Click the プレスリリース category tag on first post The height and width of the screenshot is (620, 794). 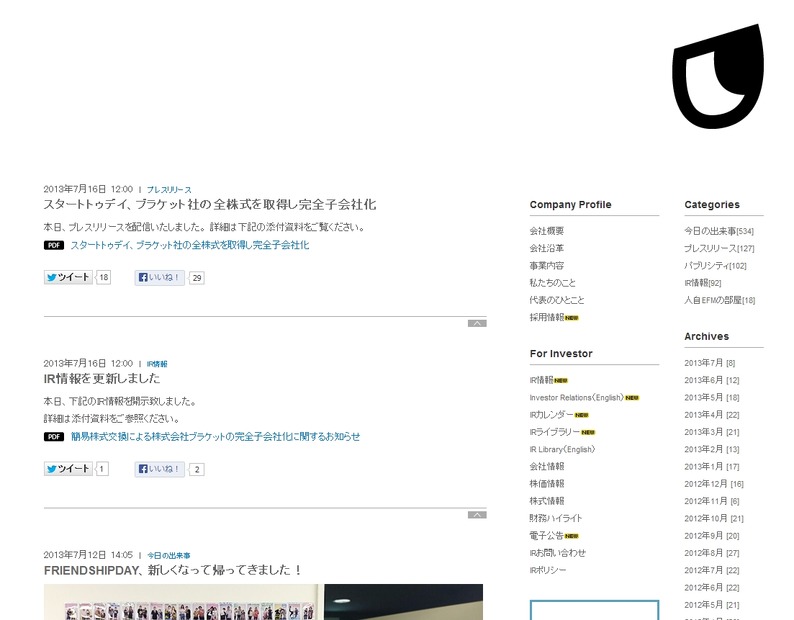click(169, 190)
